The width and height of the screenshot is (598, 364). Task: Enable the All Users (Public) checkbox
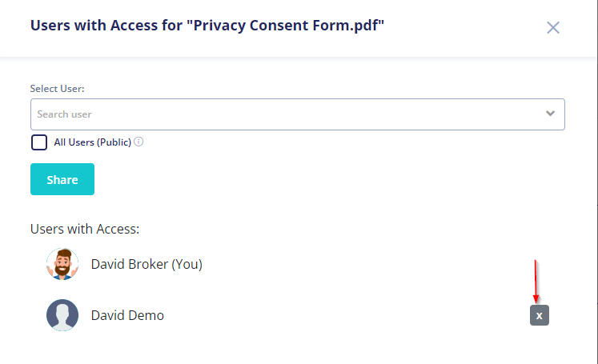click(x=39, y=142)
